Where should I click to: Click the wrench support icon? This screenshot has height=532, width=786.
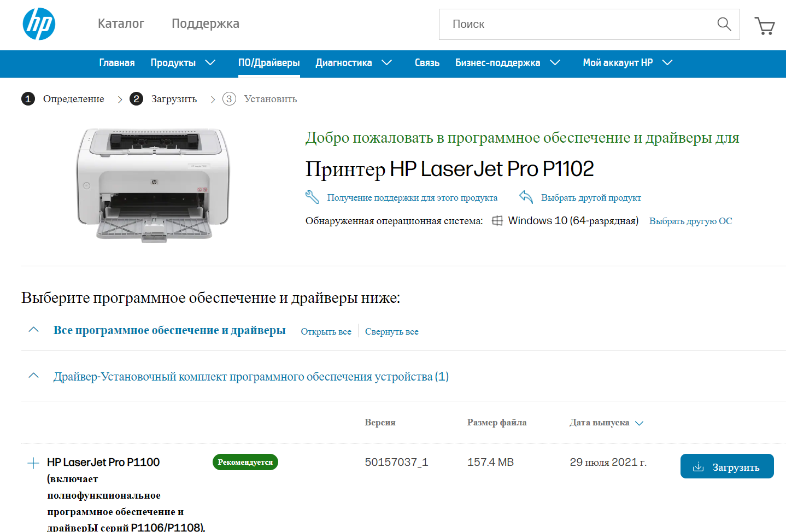click(312, 197)
